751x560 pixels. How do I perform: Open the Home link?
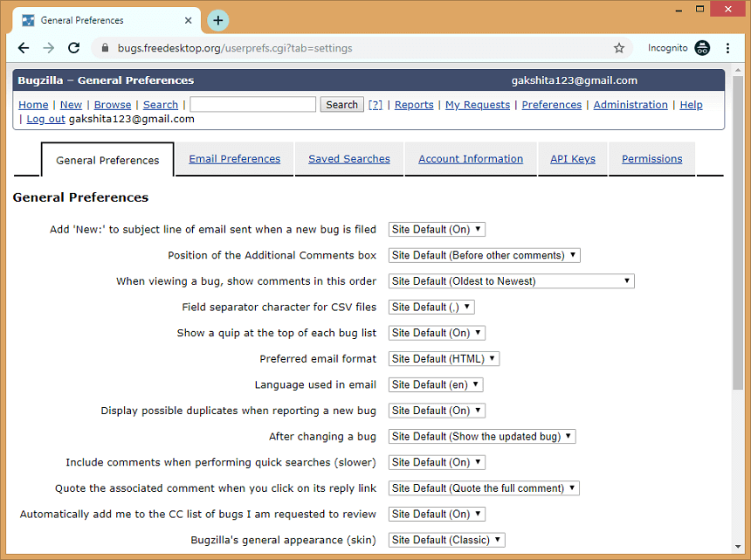tap(33, 105)
